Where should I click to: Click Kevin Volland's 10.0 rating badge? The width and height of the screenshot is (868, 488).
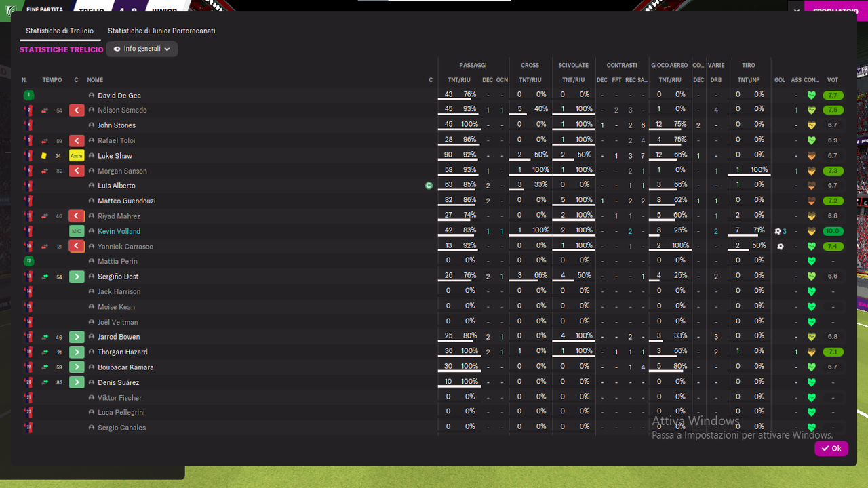(833, 231)
